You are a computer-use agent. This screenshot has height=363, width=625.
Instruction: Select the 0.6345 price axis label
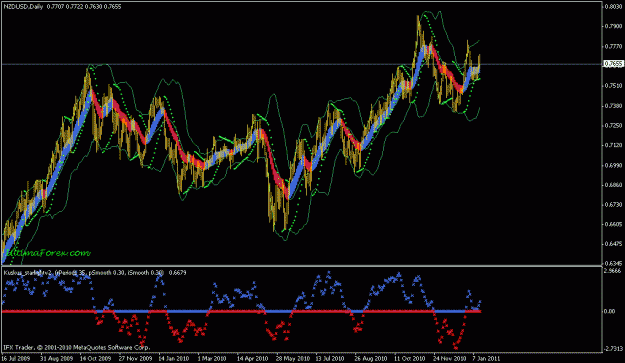click(x=613, y=263)
